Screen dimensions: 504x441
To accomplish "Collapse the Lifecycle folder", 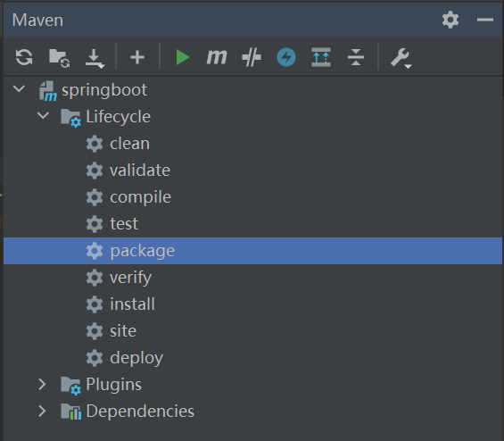I will click(43, 115).
